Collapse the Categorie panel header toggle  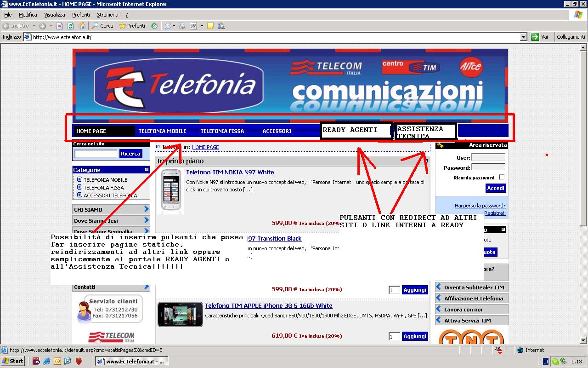pos(147,170)
